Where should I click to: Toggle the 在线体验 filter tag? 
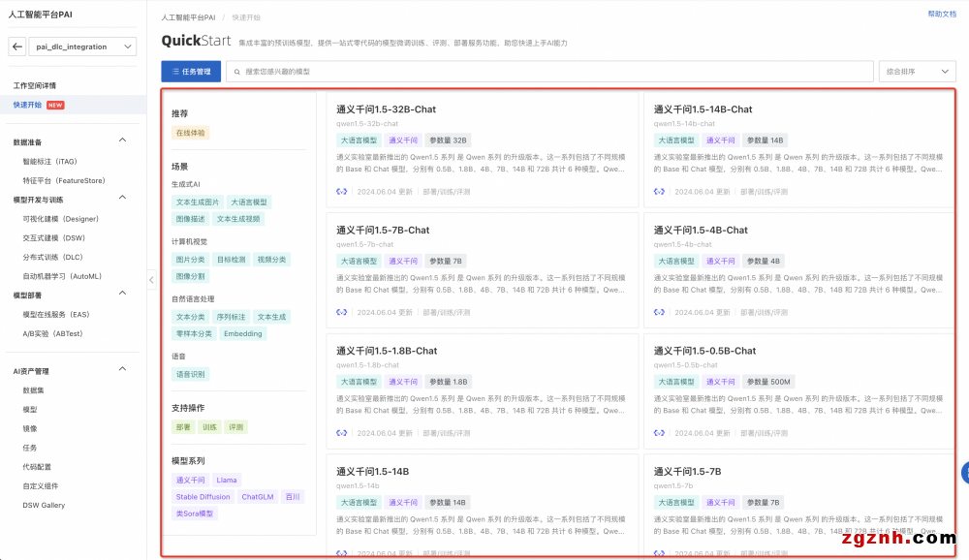(x=190, y=133)
